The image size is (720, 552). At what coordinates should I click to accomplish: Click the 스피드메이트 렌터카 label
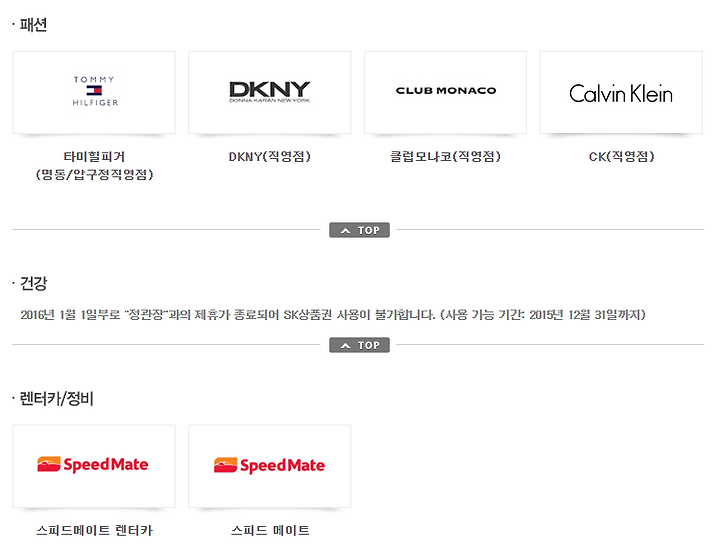94,530
